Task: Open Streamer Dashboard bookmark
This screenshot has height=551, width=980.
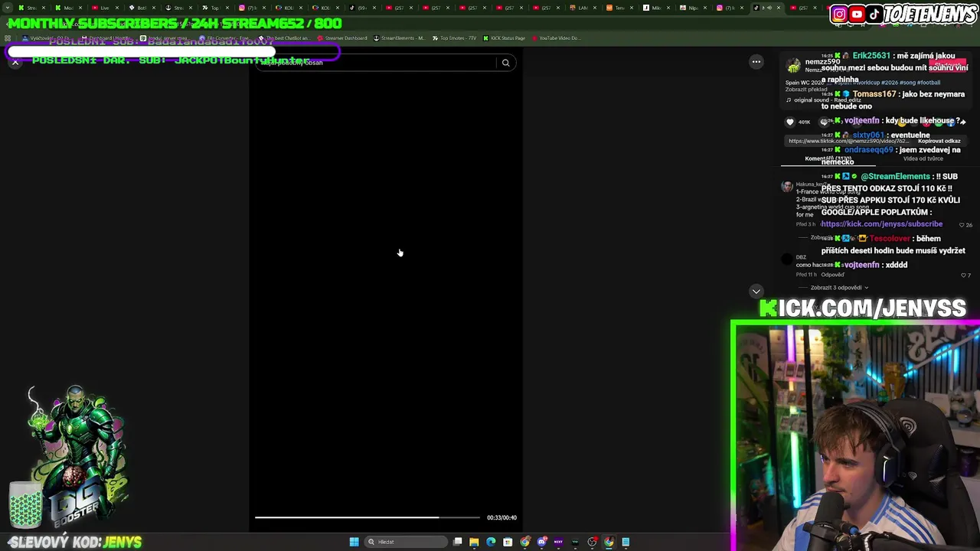Action: pyautogui.click(x=341, y=38)
